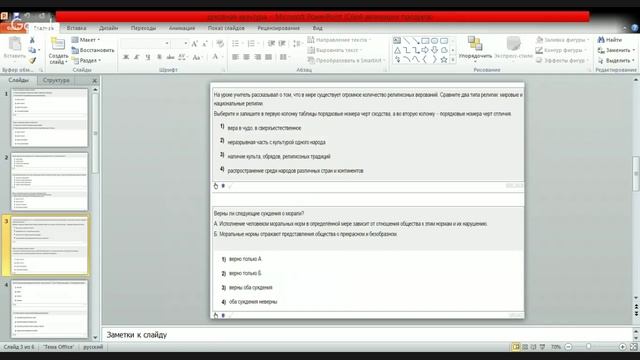Toggle center text alignment
The image size is (640, 360).
(x=247, y=57)
